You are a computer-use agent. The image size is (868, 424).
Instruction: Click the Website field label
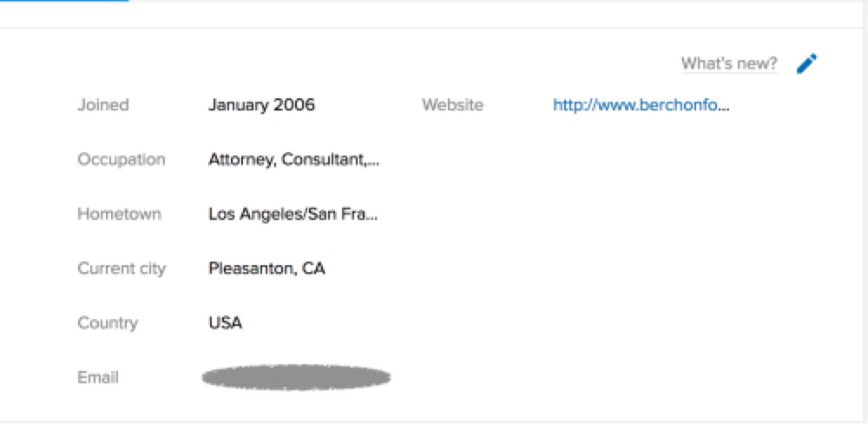[452, 105]
